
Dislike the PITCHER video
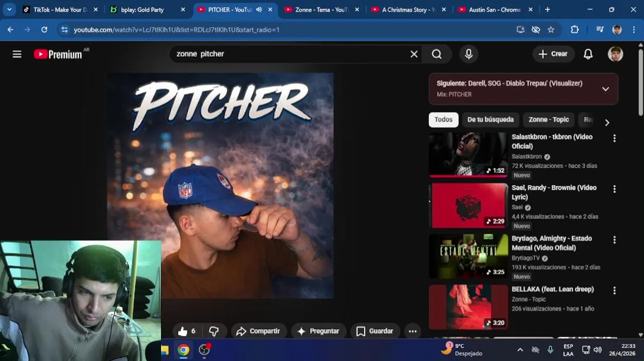coord(214,331)
